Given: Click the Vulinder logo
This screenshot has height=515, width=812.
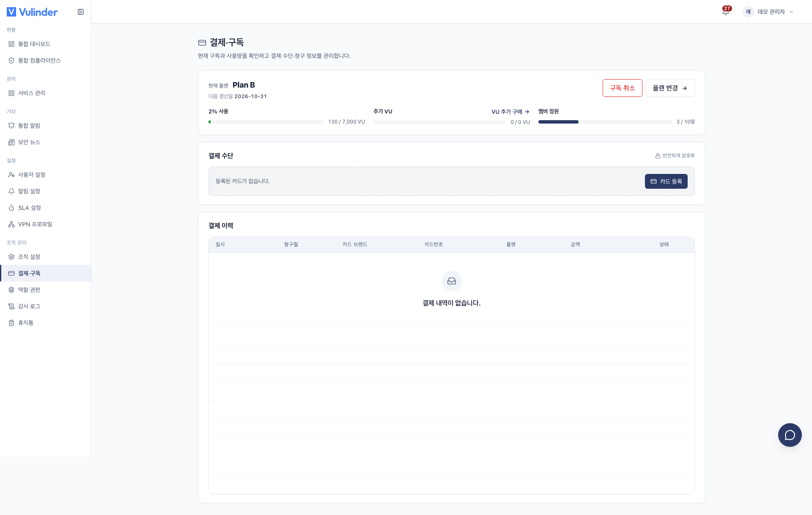Looking at the screenshot, I should pos(32,12).
